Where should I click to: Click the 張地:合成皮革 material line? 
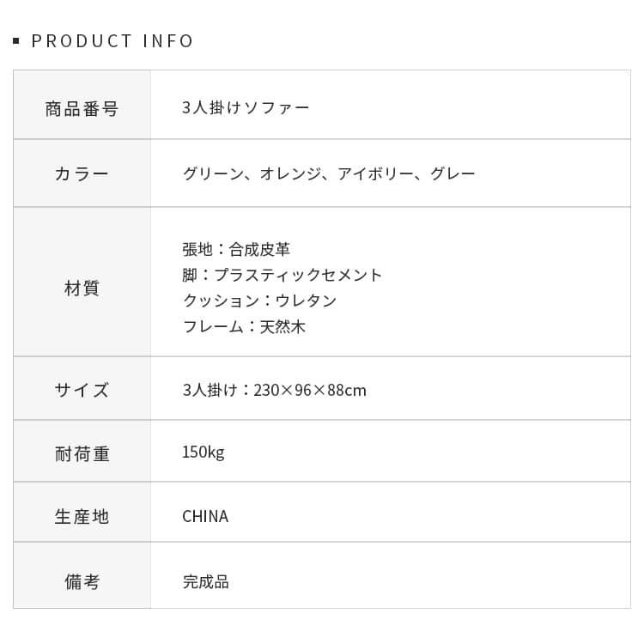236,250
